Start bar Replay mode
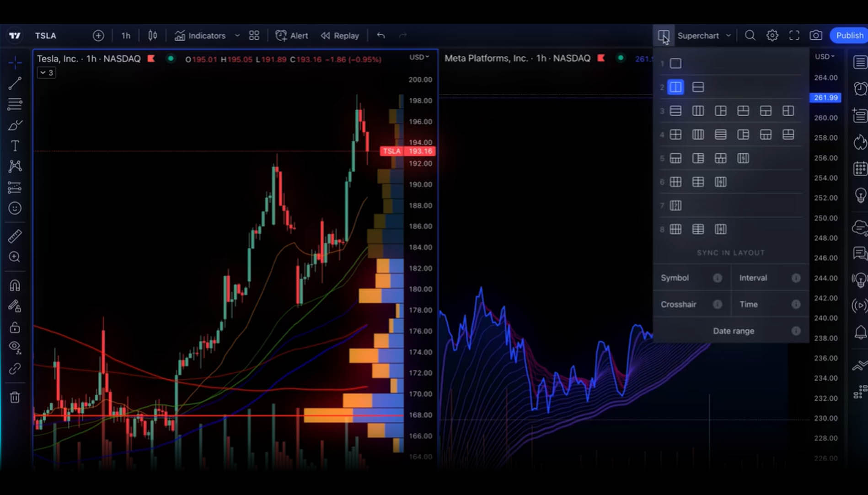Viewport: 868px width, 495px height. pos(340,36)
